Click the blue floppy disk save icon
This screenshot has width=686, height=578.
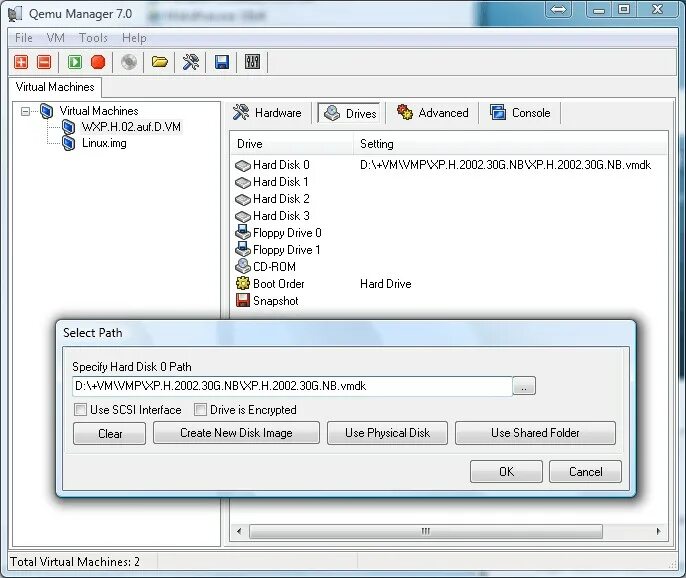point(222,62)
